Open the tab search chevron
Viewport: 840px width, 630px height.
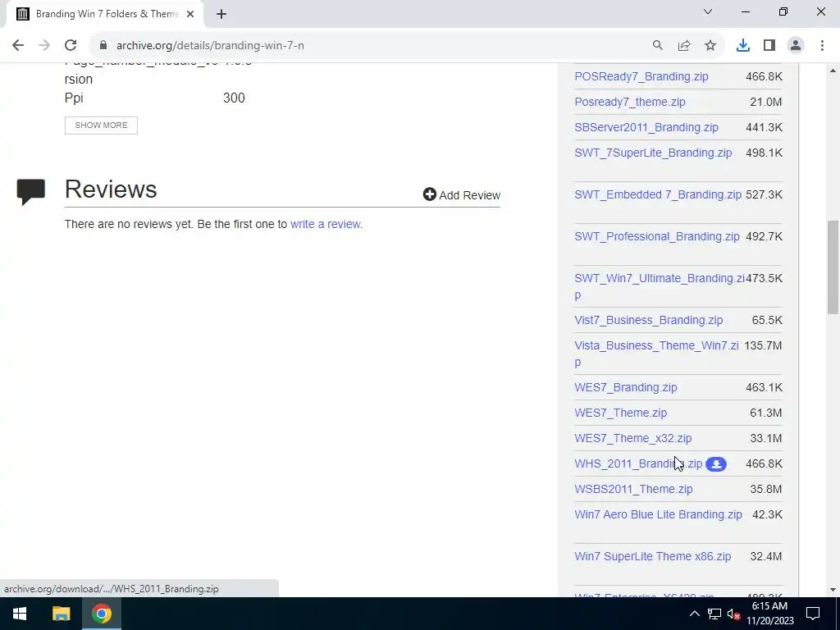(x=708, y=11)
